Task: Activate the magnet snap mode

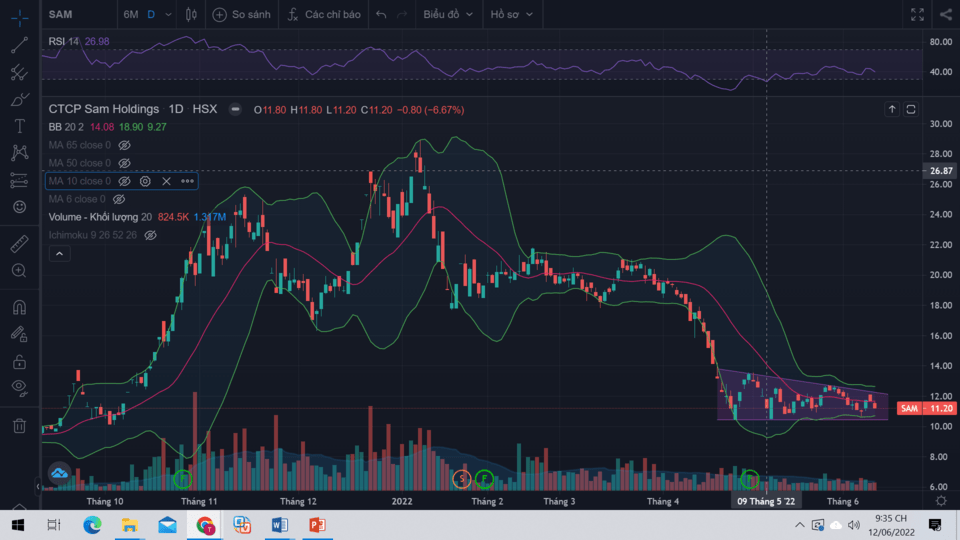Action: [19, 307]
